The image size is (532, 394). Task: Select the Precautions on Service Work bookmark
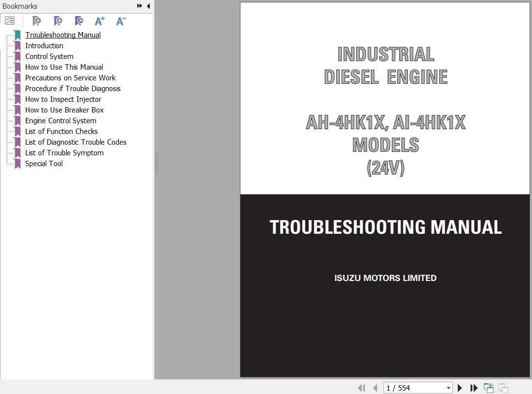pyautogui.click(x=70, y=78)
